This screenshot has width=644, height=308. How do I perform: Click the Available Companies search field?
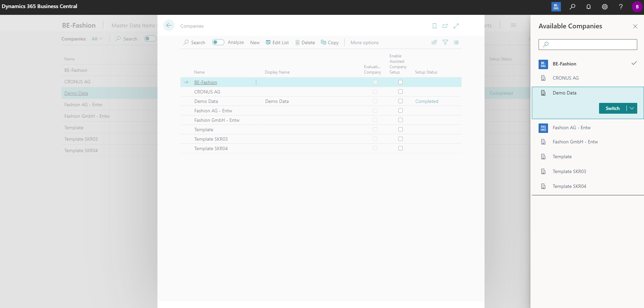(587, 44)
